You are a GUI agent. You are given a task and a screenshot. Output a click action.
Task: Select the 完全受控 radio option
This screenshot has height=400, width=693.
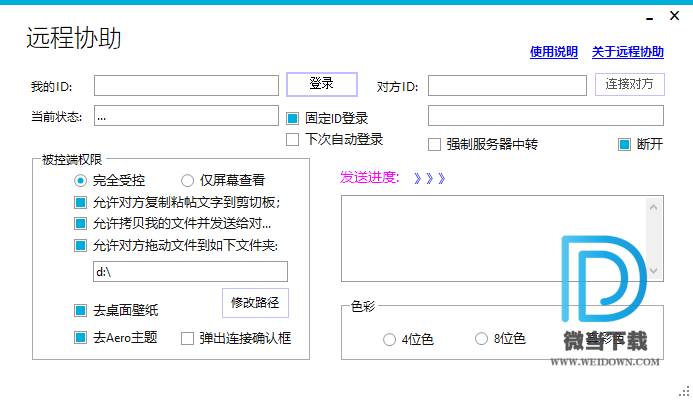coord(81,181)
